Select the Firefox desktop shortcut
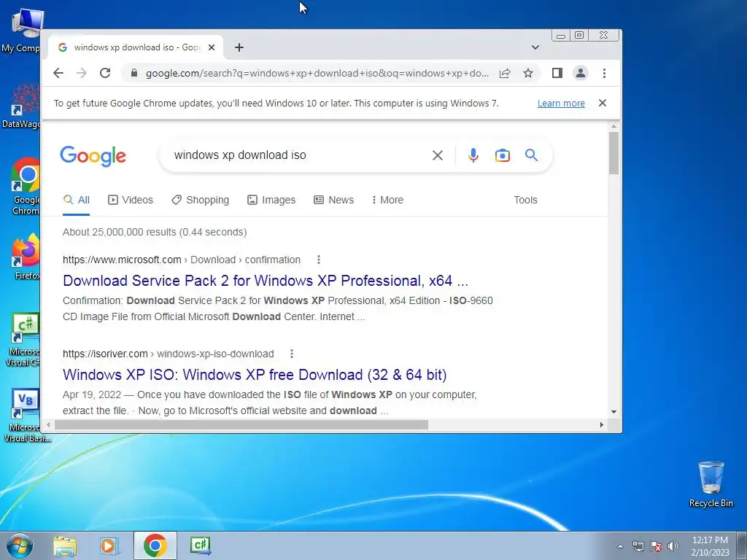The image size is (747, 560). tap(26, 256)
